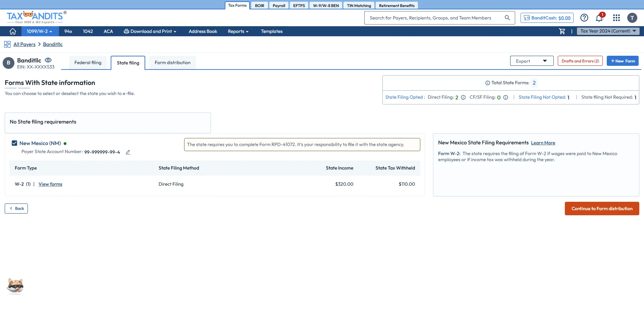644x320 pixels.
Task: Open the Payroll top tab
Action: (x=279, y=6)
